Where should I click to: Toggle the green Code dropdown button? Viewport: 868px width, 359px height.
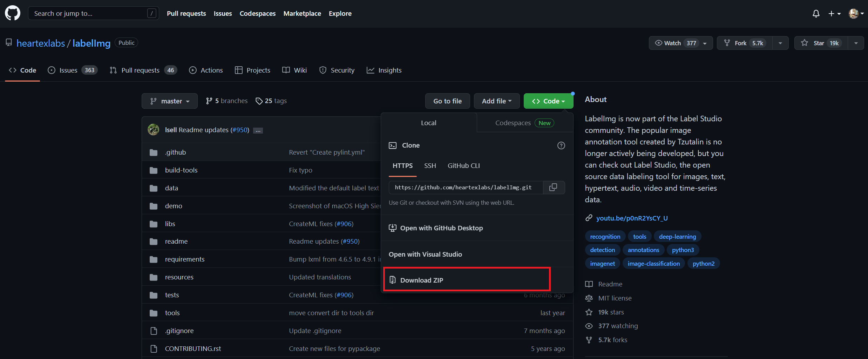pyautogui.click(x=548, y=101)
